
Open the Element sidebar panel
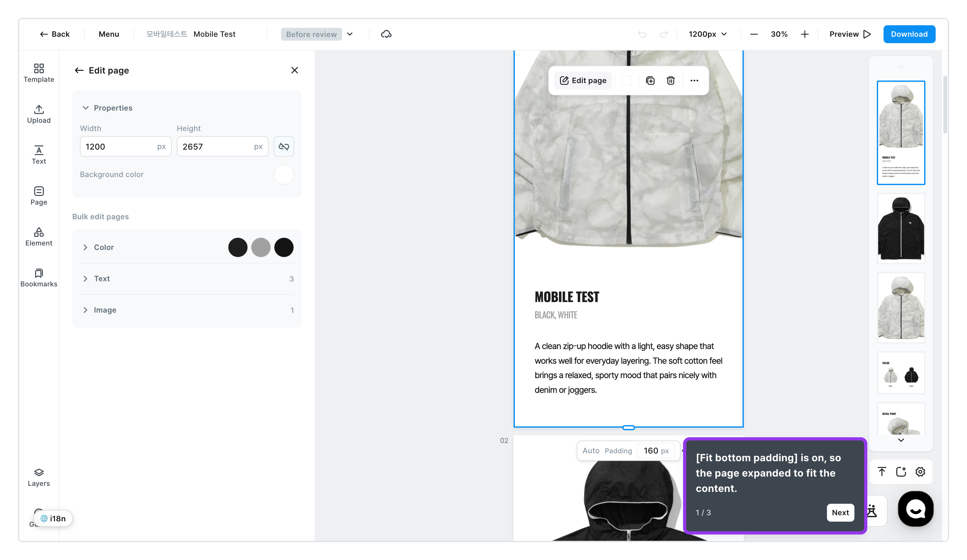pos(39,237)
